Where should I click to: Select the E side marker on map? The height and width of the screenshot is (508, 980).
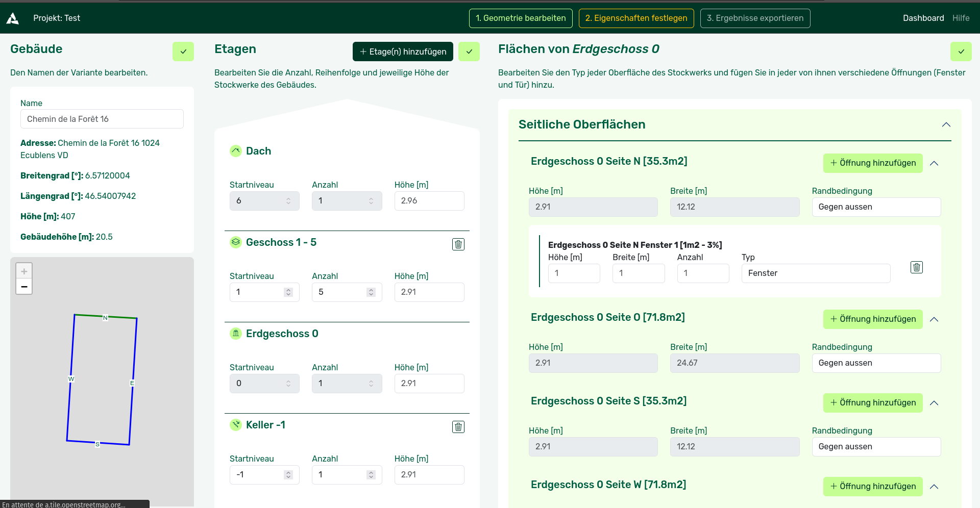click(132, 383)
